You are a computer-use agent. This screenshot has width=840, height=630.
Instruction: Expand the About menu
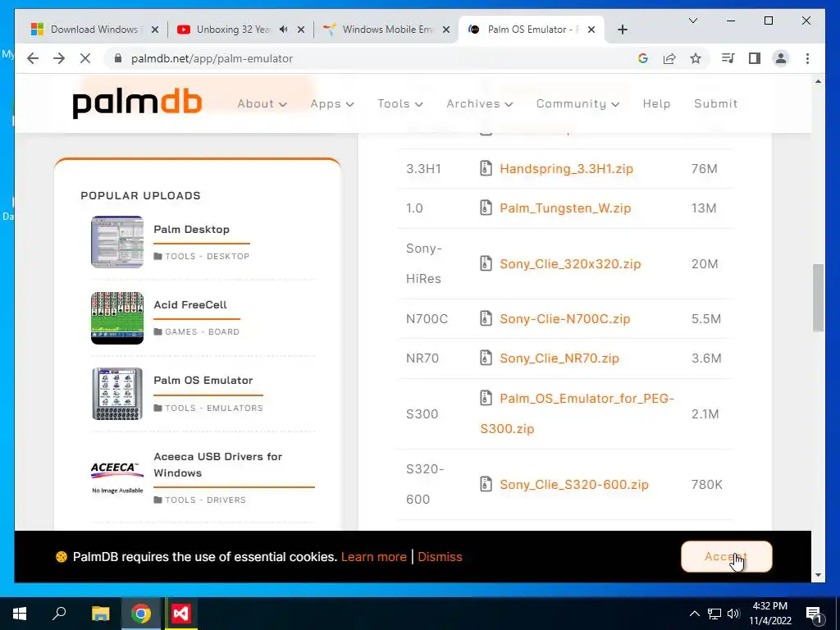tap(262, 104)
